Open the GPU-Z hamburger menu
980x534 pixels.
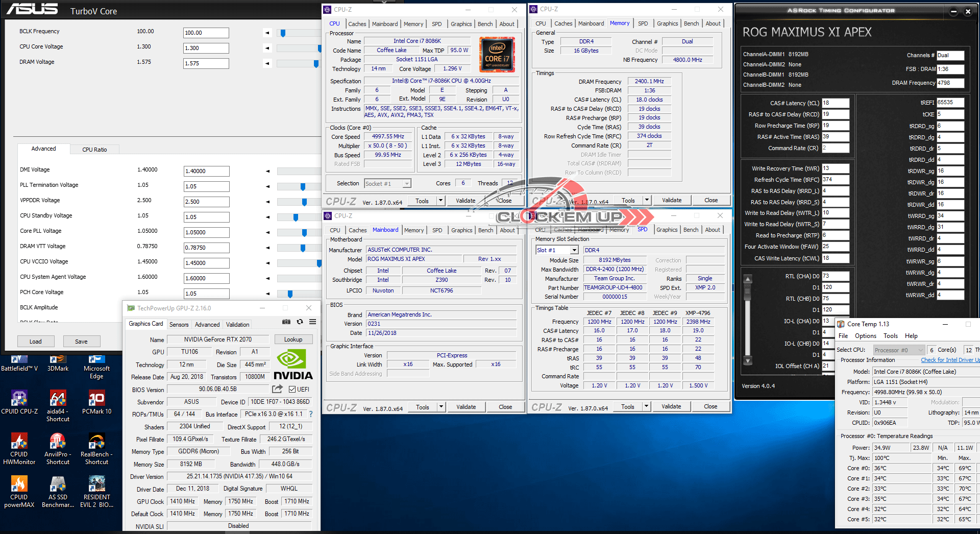click(312, 322)
